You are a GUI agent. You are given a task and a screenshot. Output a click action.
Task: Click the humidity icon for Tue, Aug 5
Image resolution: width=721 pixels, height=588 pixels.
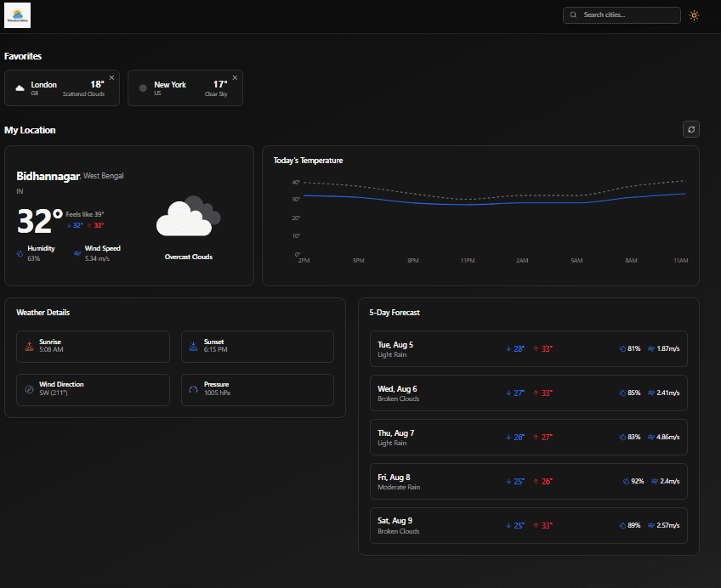pos(623,348)
